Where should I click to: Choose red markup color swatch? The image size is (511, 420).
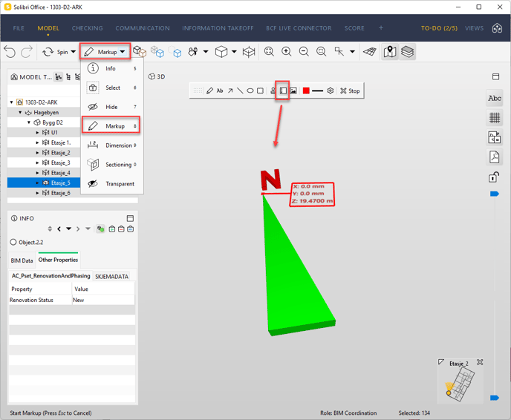(x=306, y=91)
